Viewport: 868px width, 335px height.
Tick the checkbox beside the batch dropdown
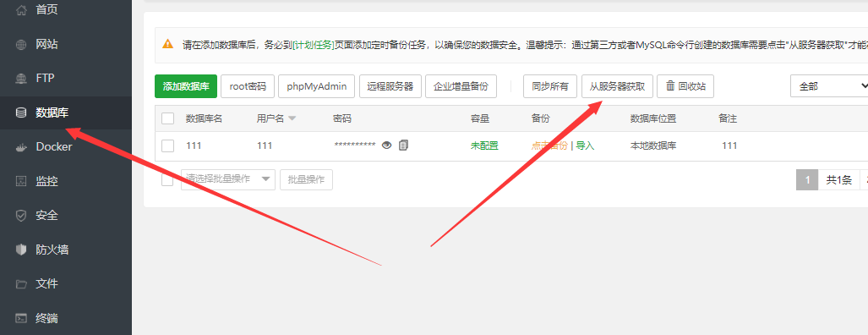[167, 179]
